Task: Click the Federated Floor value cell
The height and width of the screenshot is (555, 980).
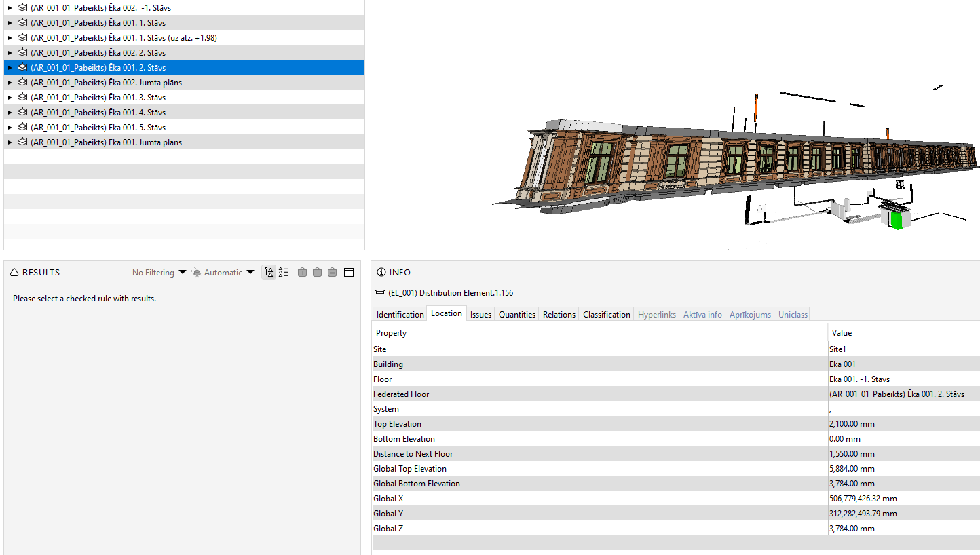Action: pyautogui.click(x=904, y=394)
